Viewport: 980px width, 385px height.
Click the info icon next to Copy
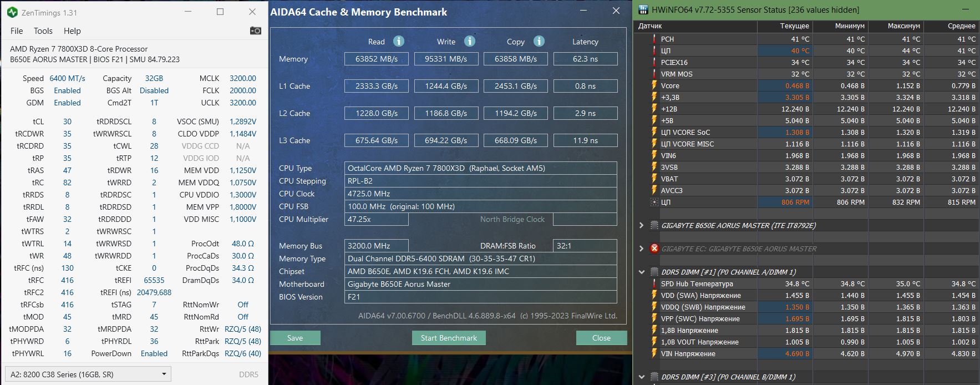tap(539, 41)
